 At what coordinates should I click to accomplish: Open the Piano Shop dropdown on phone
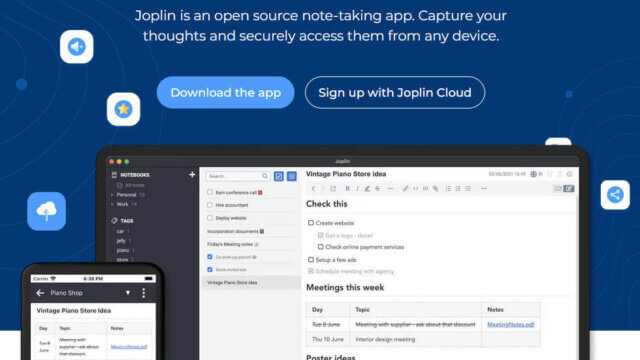pyautogui.click(x=128, y=293)
